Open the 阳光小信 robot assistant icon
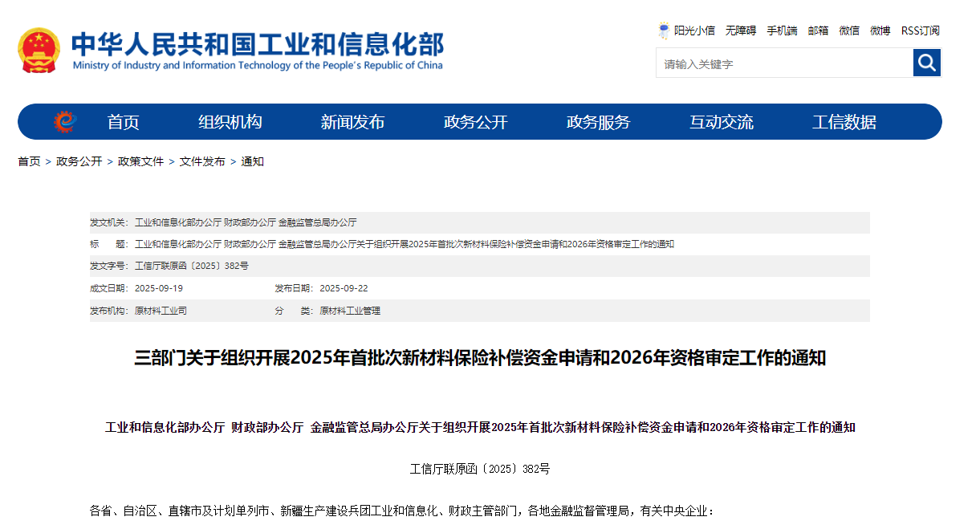Viewport: 980px width, 525px height. click(x=664, y=31)
